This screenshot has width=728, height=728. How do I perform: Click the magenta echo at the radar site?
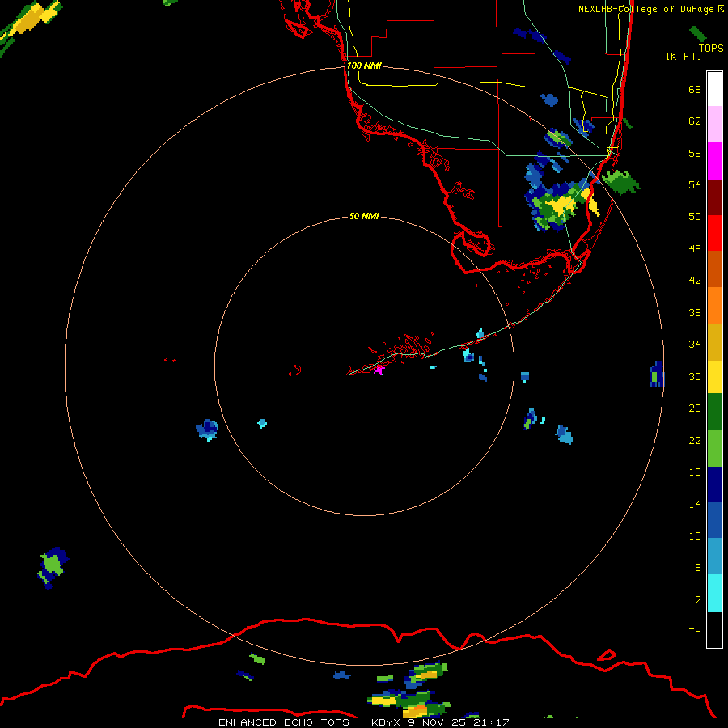tap(379, 370)
